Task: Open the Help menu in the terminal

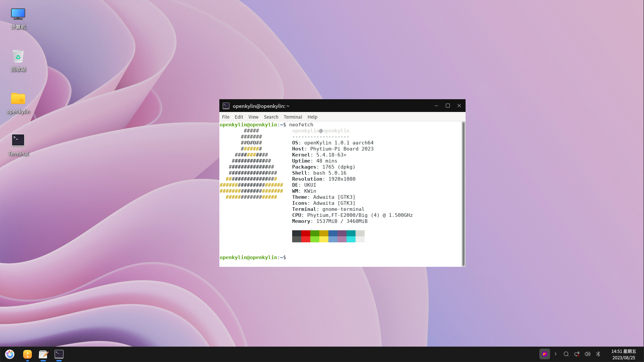Action: pos(312,117)
